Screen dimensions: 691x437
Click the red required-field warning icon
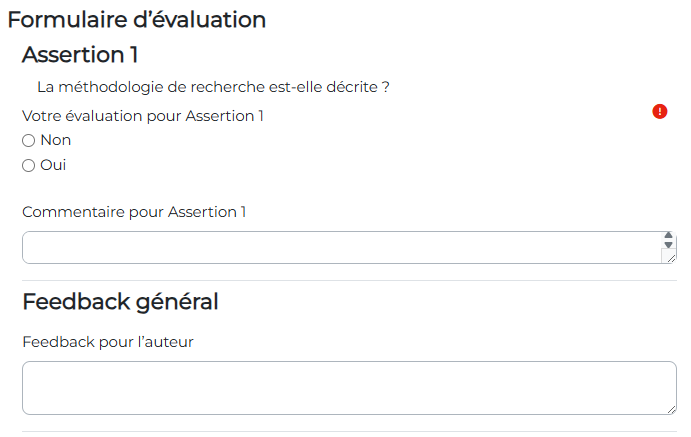tap(660, 111)
